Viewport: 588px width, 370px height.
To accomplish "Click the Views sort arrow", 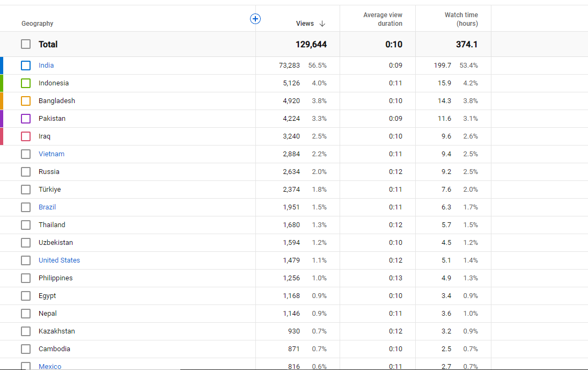I will coord(322,24).
